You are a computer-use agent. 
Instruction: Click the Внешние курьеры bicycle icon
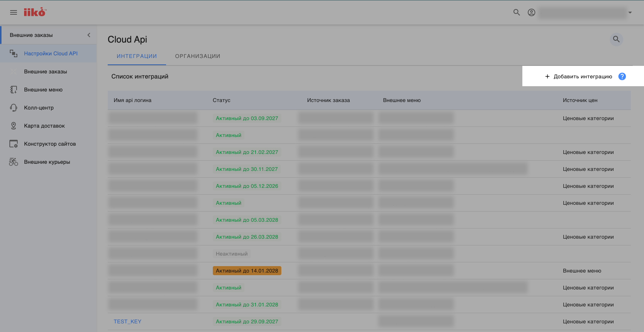(14, 162)
